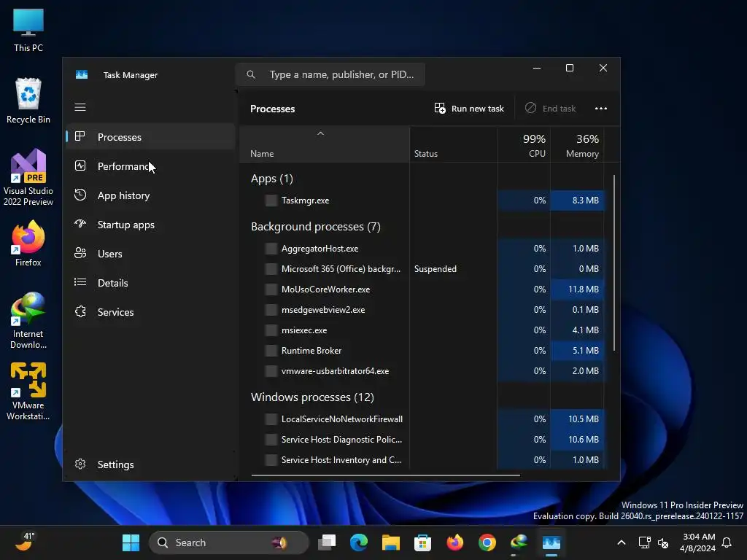The width and height of the screenshot is (747, 560).
Task: Click Run new task button
Action: [469, 109]
